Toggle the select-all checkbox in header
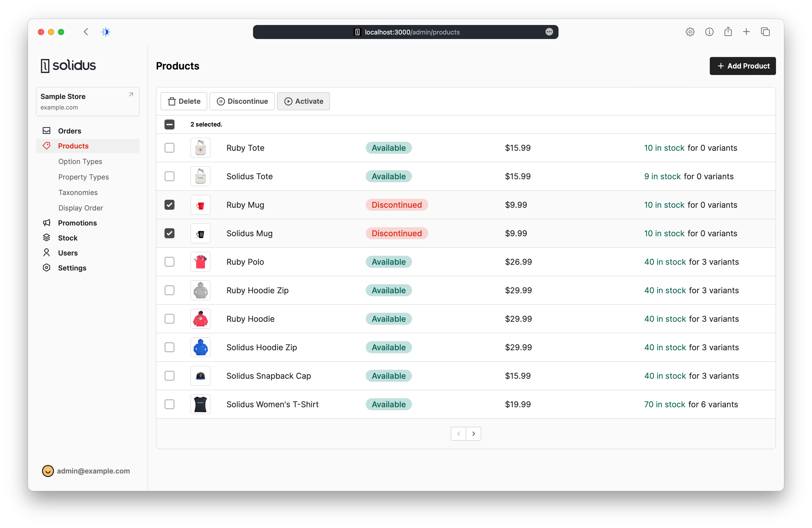The image size is (812, 528). click(169, 124)
